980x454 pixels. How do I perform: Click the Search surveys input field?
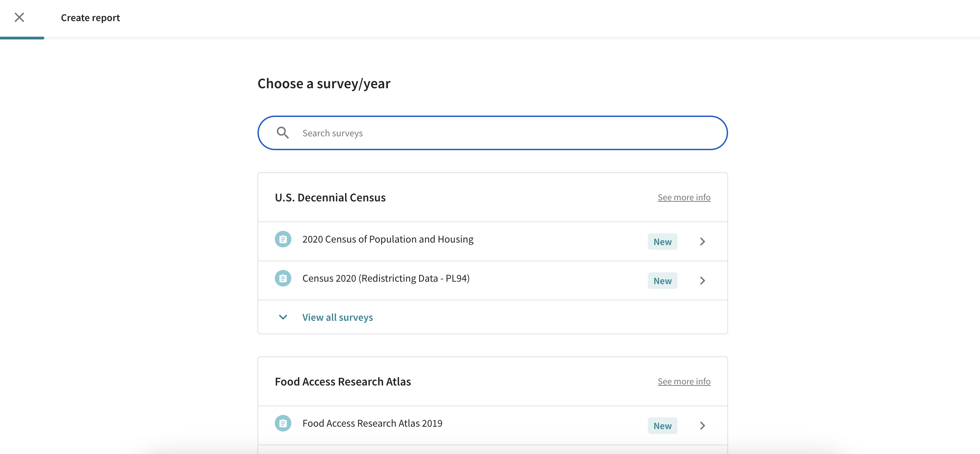[x=494, y=133]
